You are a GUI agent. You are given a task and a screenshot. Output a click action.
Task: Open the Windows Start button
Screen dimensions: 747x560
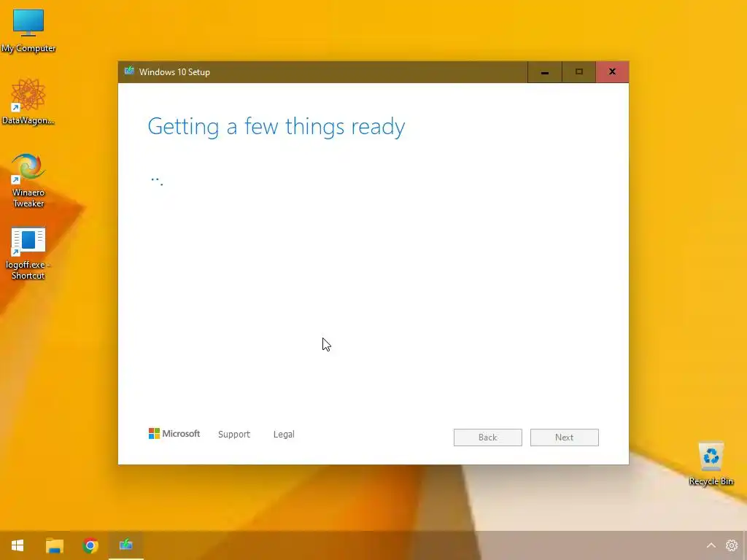[18, 545]
